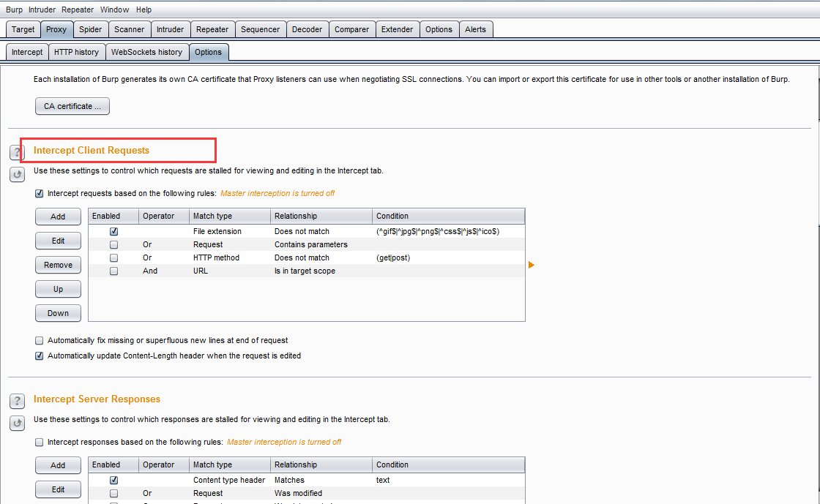The height and width of the screenshot is (504, 820).
Task: Open the Window menu
Action: [114, 10]
